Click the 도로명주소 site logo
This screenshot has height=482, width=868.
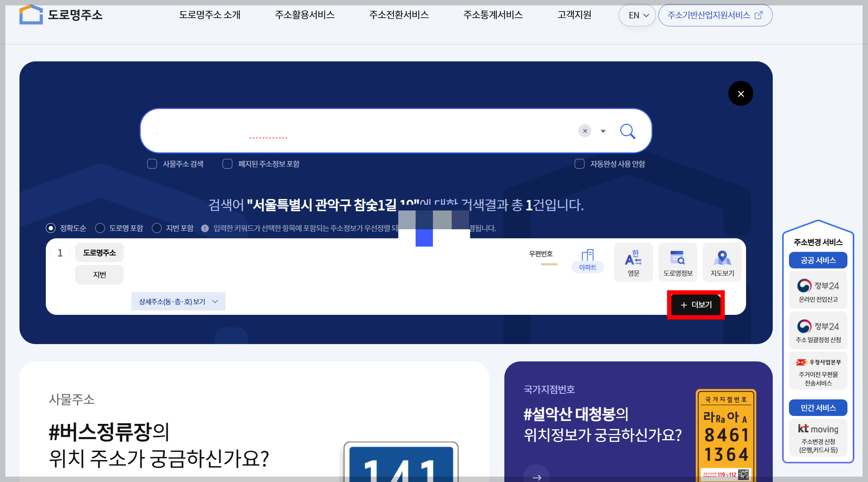(x=61, y=15)
